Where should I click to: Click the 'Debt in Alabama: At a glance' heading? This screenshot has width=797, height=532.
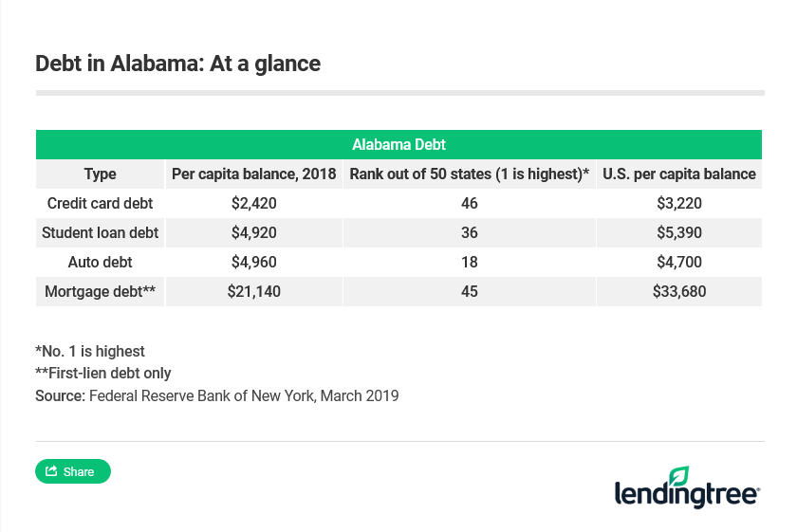pos(177,64)
